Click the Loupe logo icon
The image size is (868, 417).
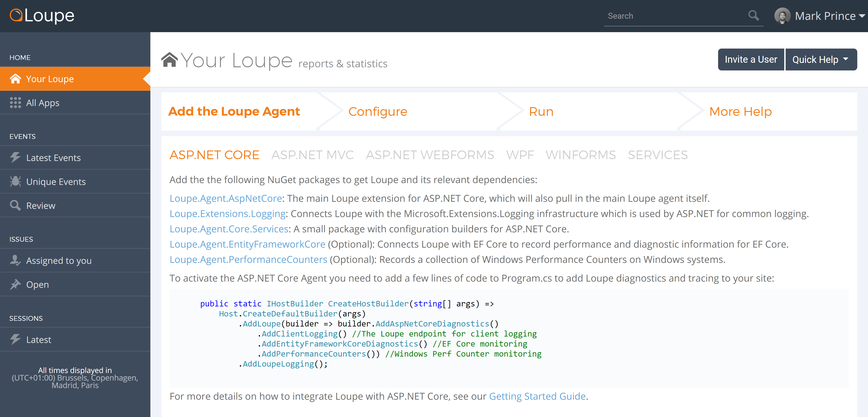point(16,16)
